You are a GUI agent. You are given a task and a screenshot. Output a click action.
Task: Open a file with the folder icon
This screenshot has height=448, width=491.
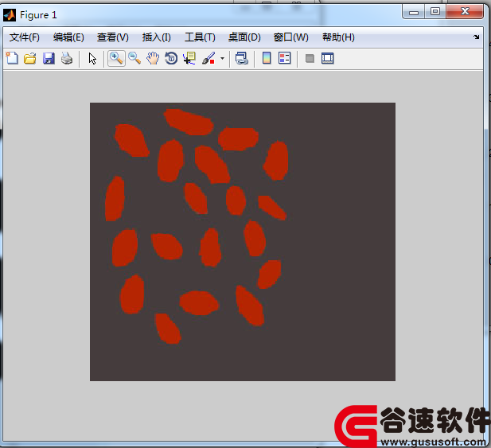click(30, 58)
